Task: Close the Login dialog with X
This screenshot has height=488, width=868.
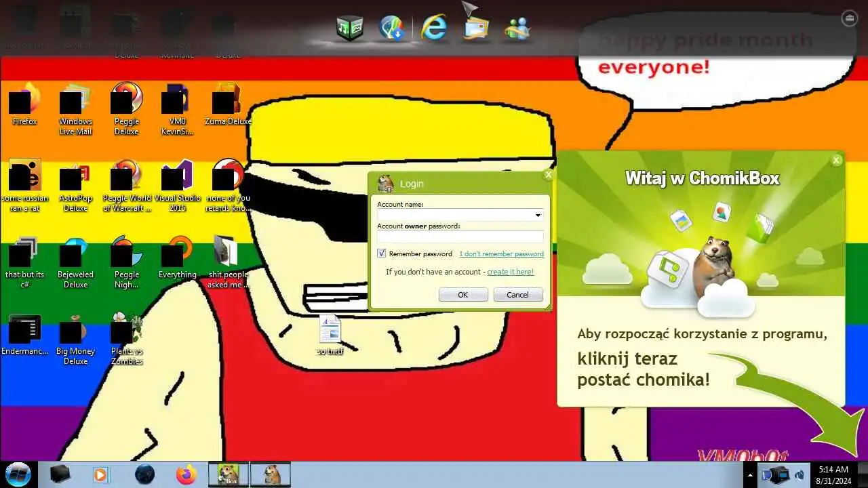Action: point(548,175)
